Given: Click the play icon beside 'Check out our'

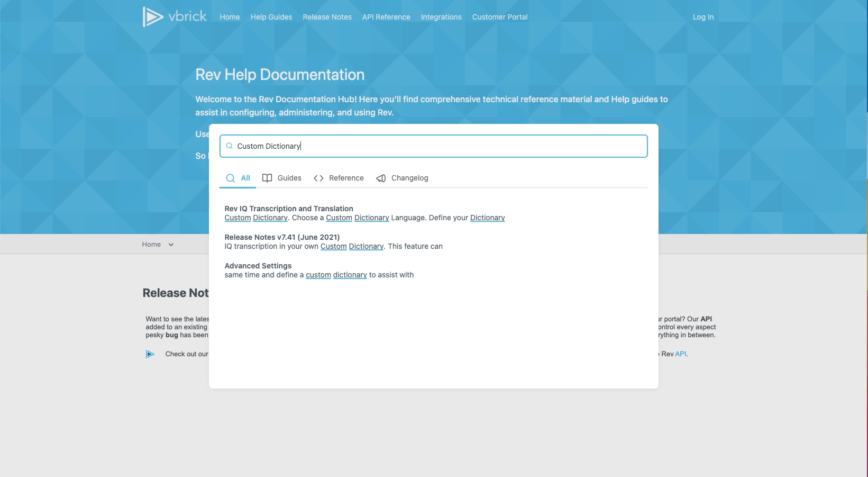Looking at the screenshot, I should tap(150, 354).
